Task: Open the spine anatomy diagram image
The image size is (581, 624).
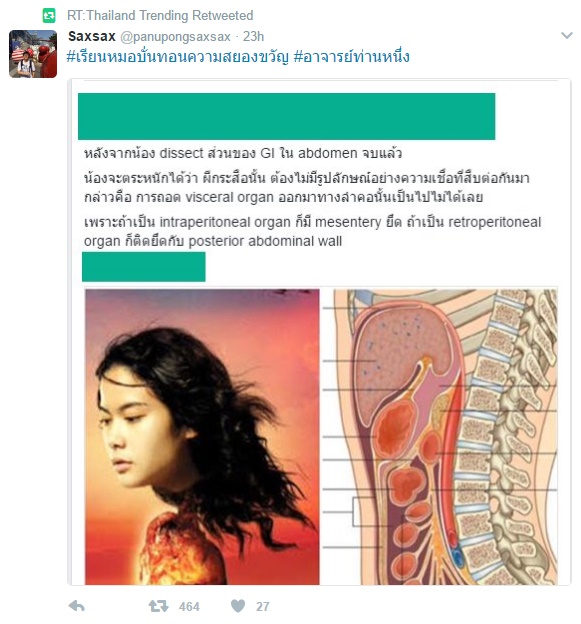Action: point(440,437)
